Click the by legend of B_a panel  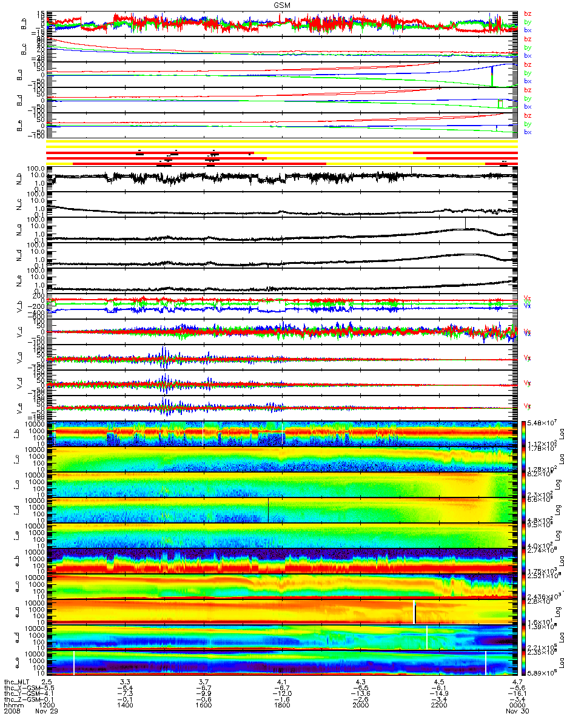pyautogui.click(x=528, y=73)
